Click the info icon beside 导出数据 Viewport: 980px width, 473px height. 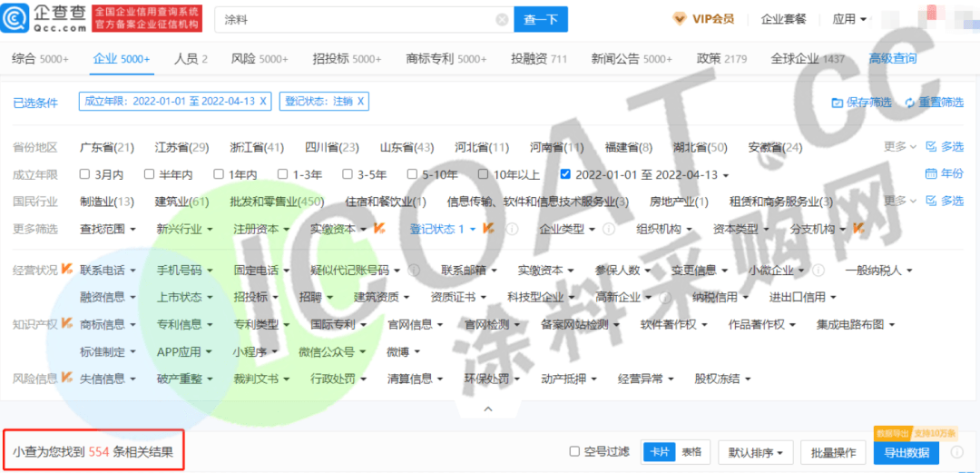pos(956,452)
